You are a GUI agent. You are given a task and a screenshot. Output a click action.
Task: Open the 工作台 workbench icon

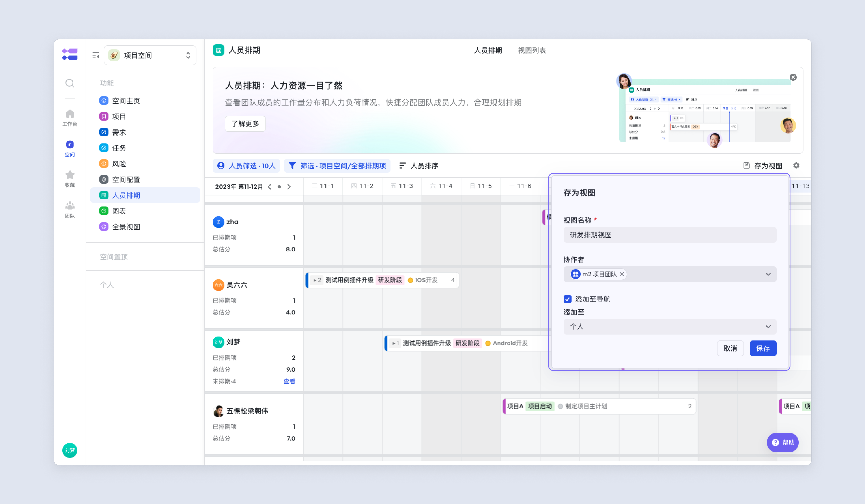coord(70,118)
